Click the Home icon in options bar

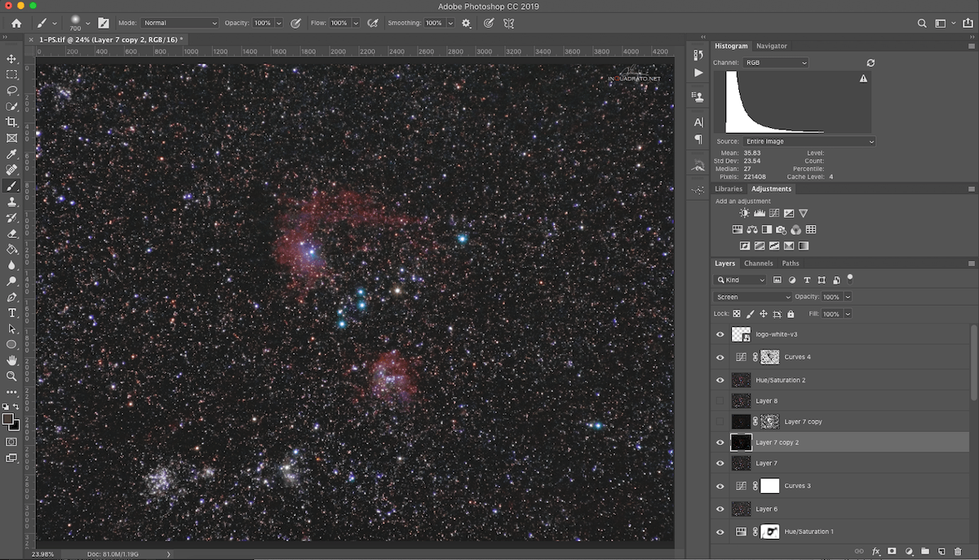coord(16,24)
